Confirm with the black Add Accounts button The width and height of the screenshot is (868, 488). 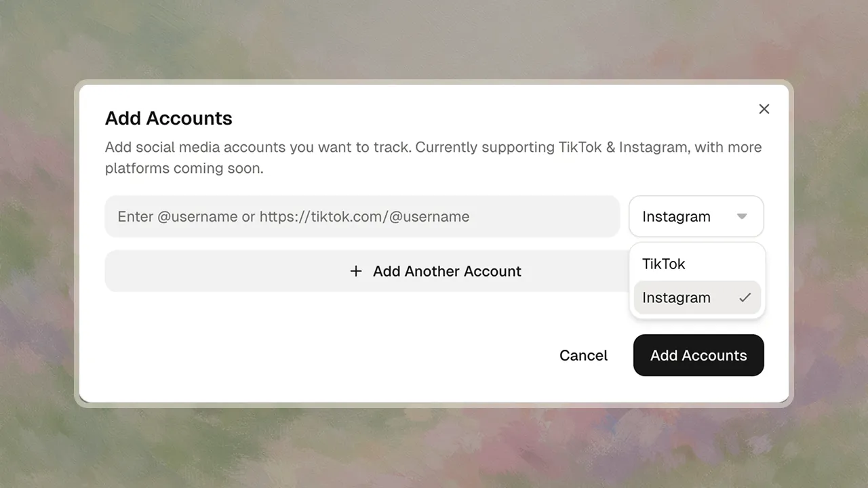point(698,355)
